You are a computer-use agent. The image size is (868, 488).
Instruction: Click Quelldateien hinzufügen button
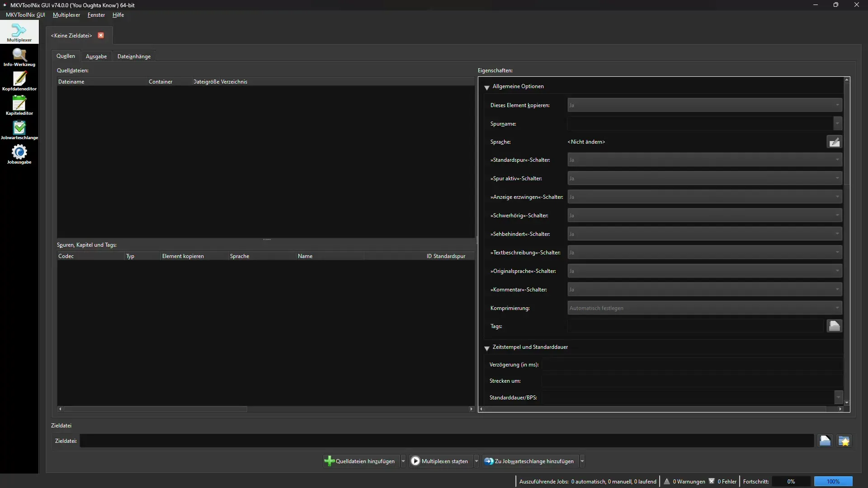pos(361,461)
